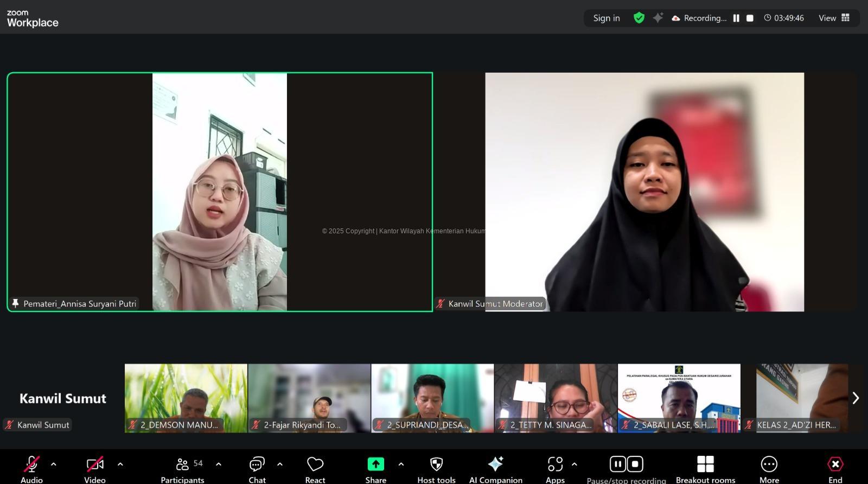
Task: Unmute microphone with Audio button
Action: click(31, 464)
